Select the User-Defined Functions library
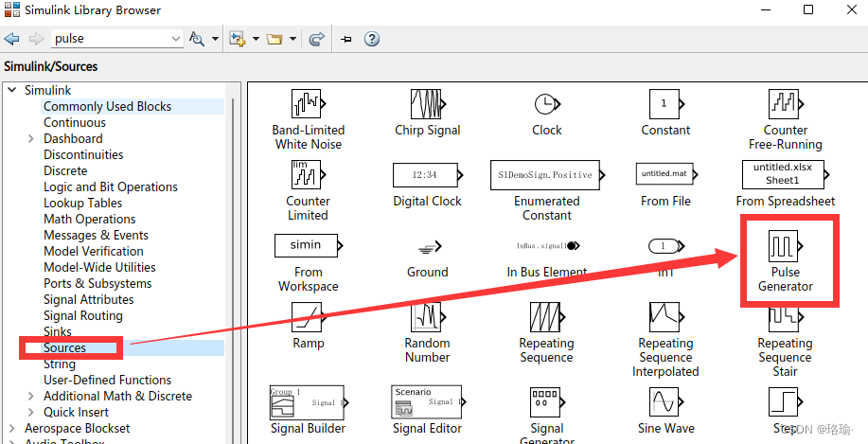This screenshot has width=868, height=444. pyautogui.click(x=107, y=380)
